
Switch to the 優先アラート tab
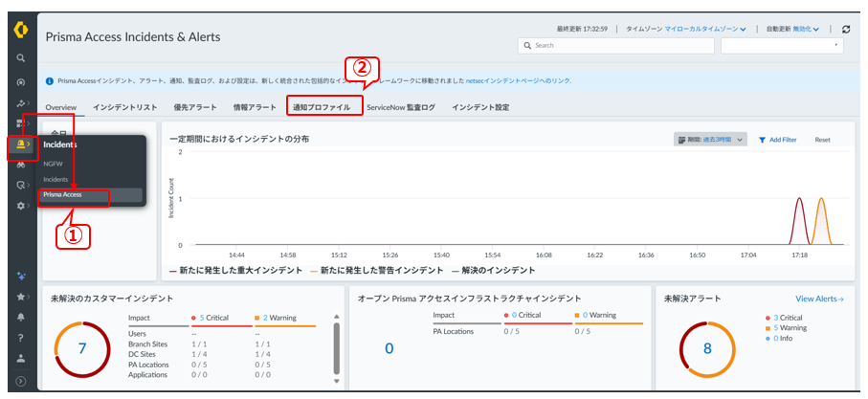[195, 107]
